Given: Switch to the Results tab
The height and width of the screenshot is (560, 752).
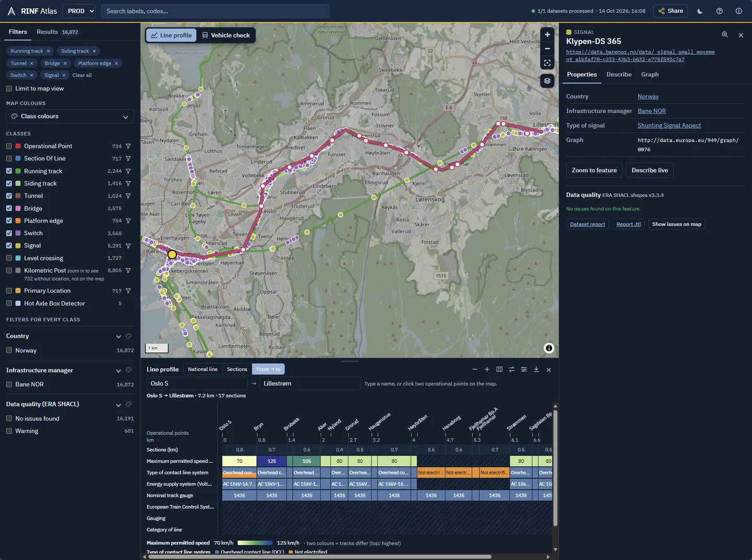Looking at the screenshot, I should coord(57,32).
